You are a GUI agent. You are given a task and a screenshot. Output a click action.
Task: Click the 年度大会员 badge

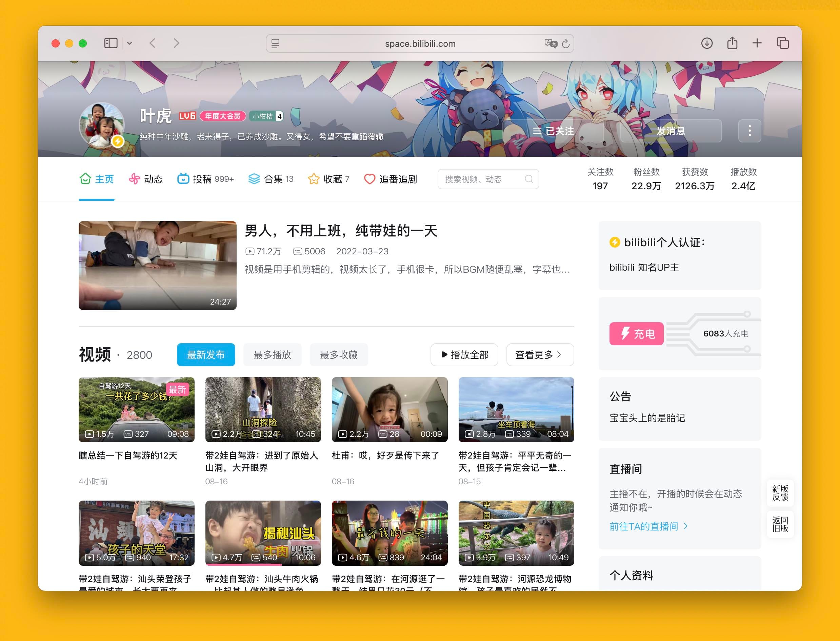coord(223,116)
